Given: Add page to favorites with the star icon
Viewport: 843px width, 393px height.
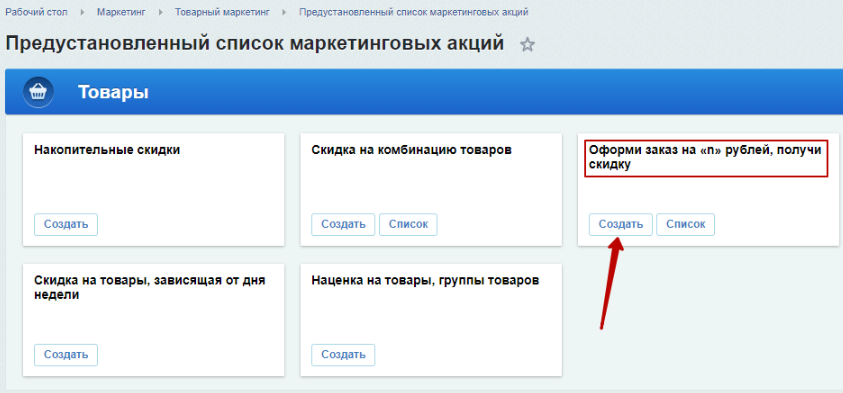Looking at the screenshot, I should pos(527,45).
